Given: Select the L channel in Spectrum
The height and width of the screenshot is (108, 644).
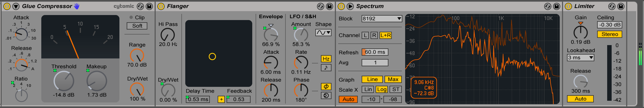Looking at the screenshot, I should (365, 35).
